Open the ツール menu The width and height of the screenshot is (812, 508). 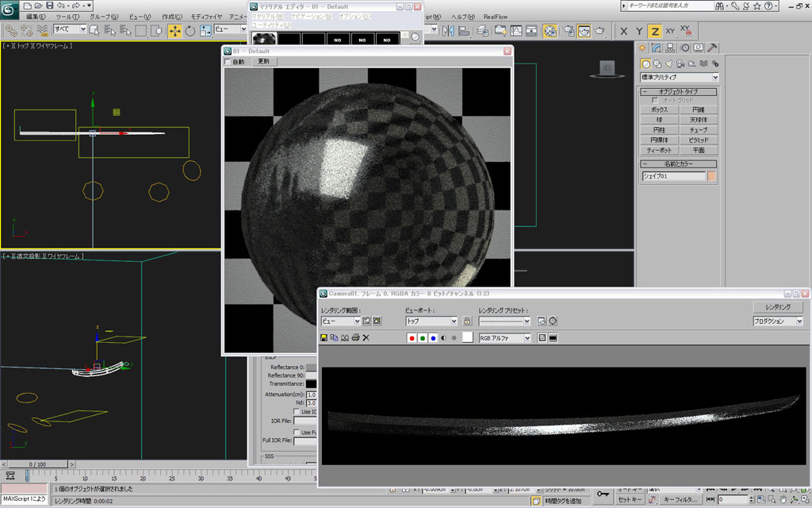click(x=65, y=16)
